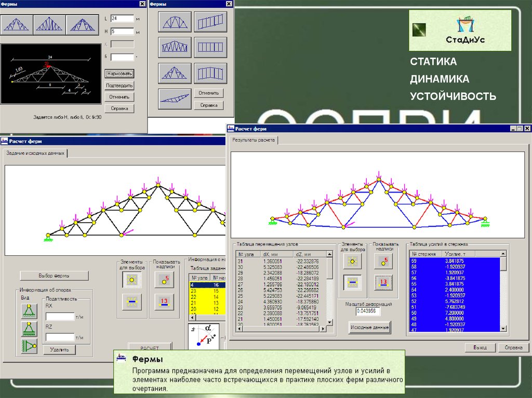Viewport: 532px width, 398px height.
Task: Select the first triangular truss template
Action: (x=17, y=24)
